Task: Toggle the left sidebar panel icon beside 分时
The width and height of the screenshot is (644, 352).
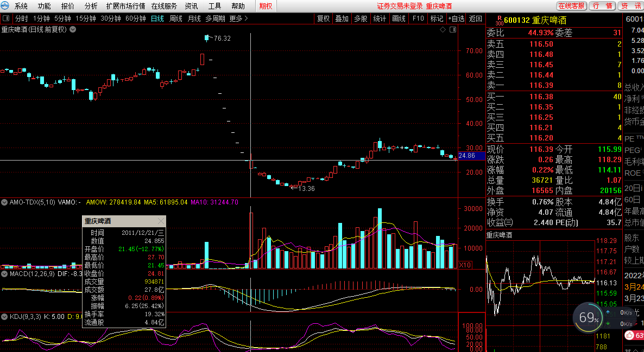Action: pyautogui.click(x=6, y=18)
